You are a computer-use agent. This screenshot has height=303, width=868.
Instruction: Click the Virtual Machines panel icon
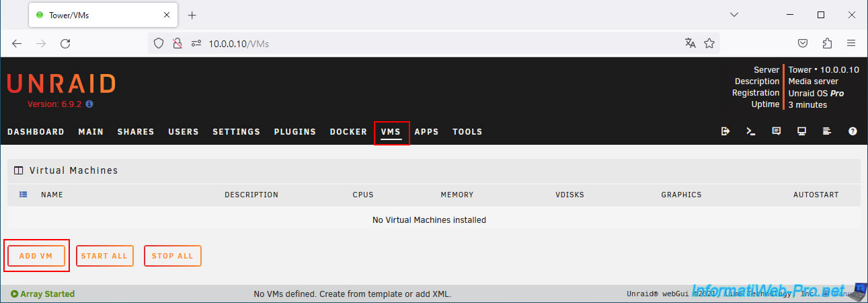[x=18, y=170]
